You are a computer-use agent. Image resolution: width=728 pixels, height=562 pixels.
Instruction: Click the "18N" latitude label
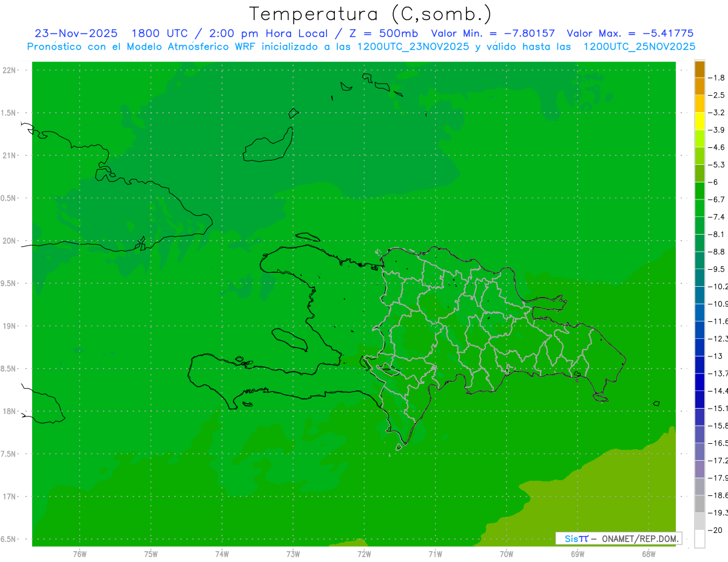coord(8,411)
